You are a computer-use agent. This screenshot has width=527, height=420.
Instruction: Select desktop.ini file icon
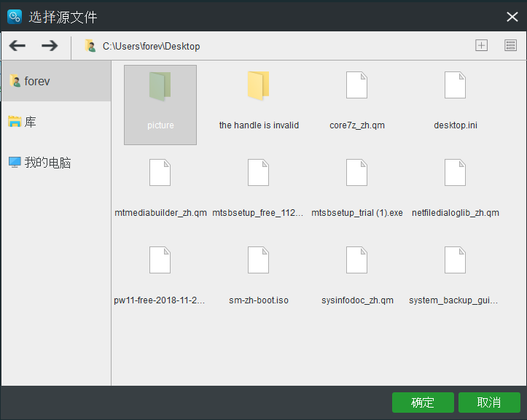tap(455, 85)
